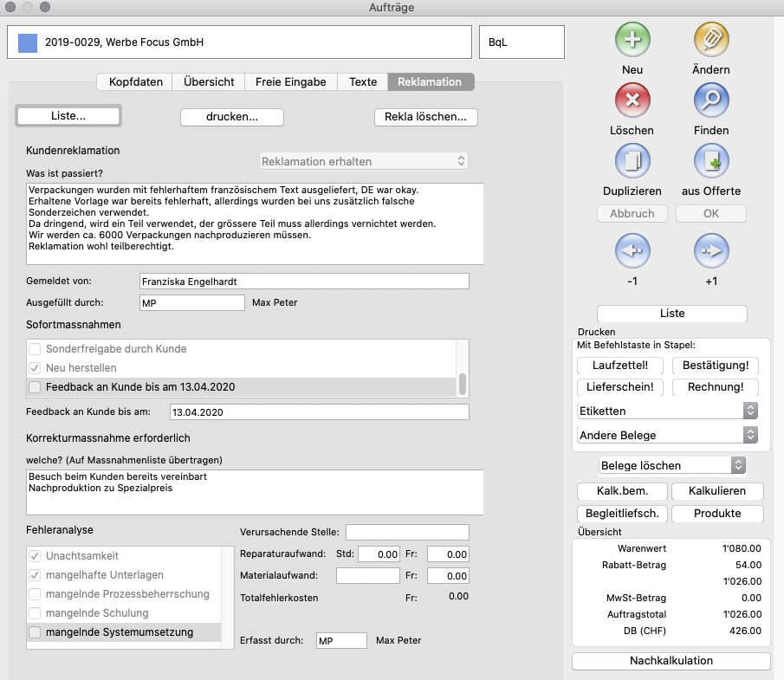Click the aus Offerte icon
Screen dimensions: 784x680
click(x=711, y=160)
